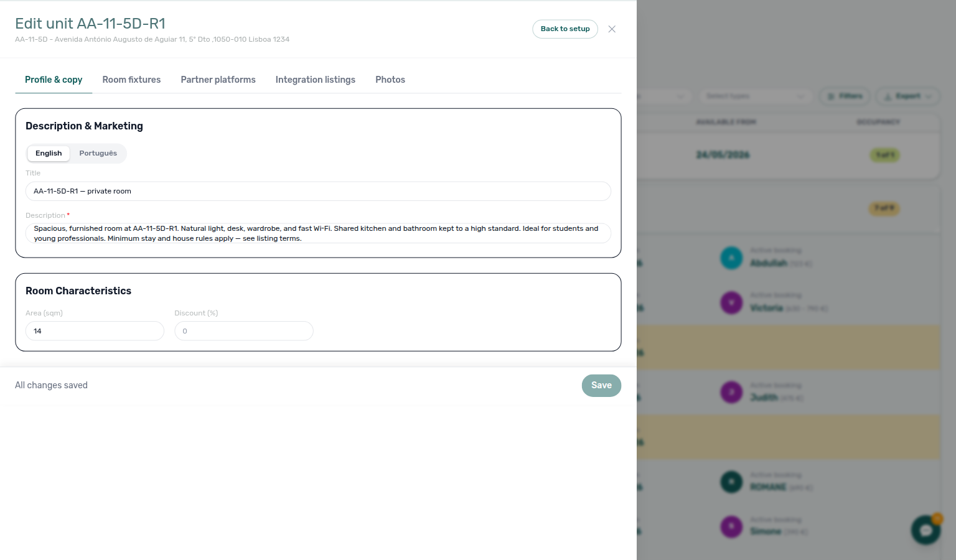
Task: Select the English language toggle
Action: [49, 154]
